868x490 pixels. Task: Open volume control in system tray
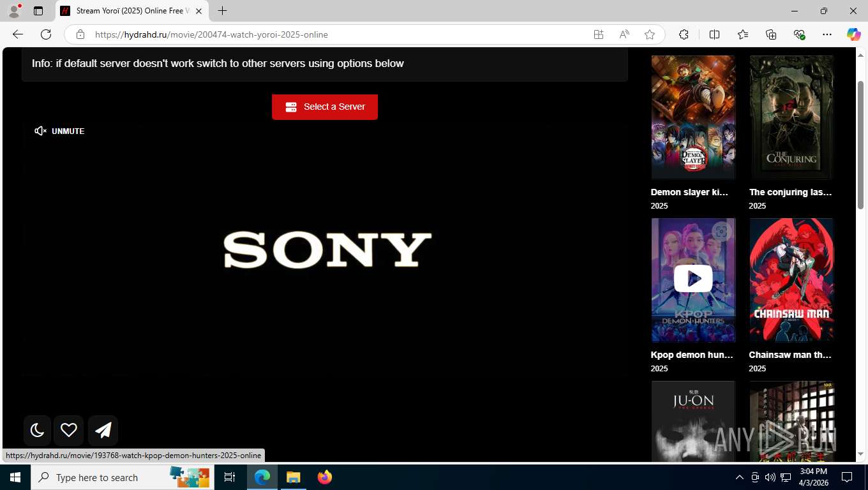(x=770, y=477)
